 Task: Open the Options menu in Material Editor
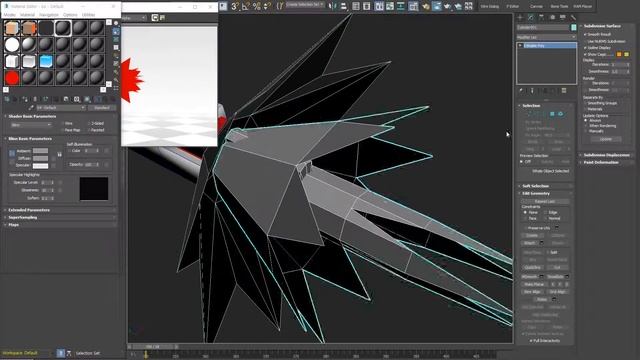(70, 15)
